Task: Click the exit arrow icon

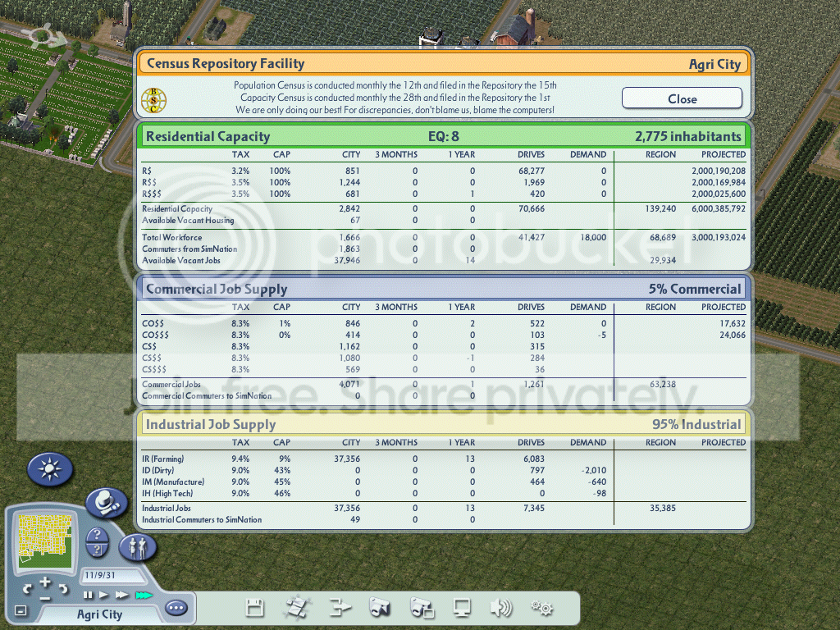Action: (340, 608)
